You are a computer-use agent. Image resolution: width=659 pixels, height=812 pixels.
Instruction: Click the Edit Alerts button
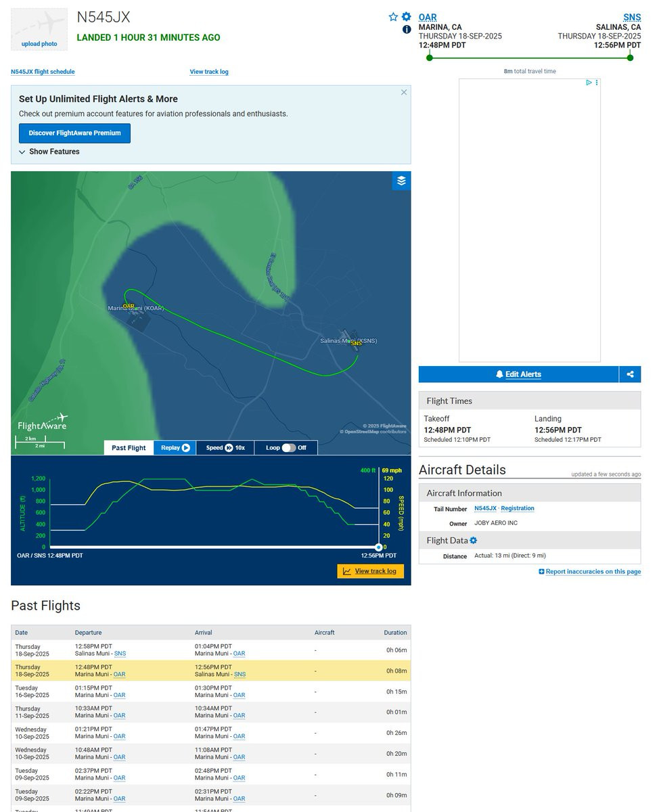518,374
